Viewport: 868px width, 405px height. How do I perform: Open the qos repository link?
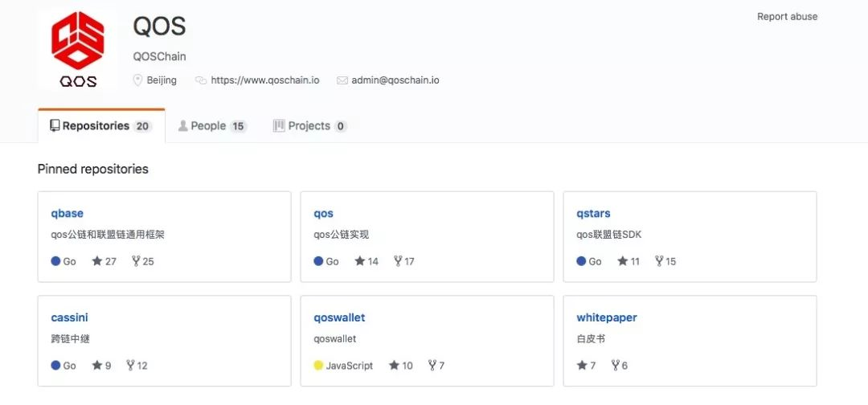(323, 214)
